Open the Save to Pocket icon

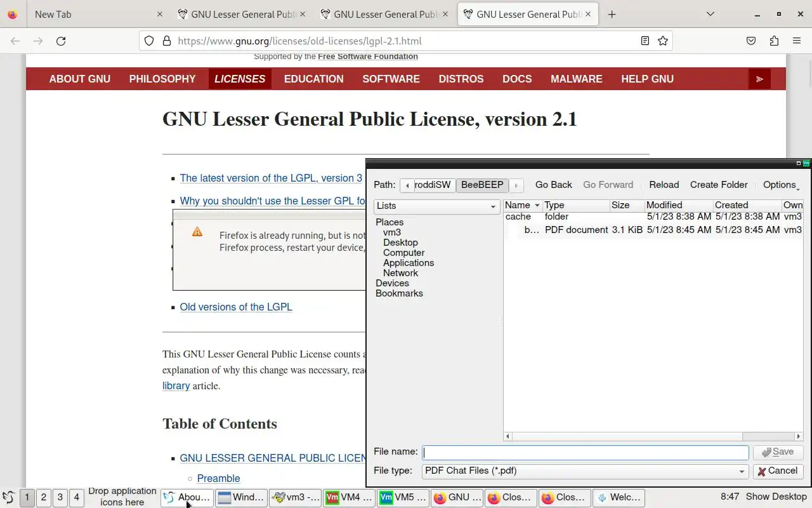tap(751, 41)
